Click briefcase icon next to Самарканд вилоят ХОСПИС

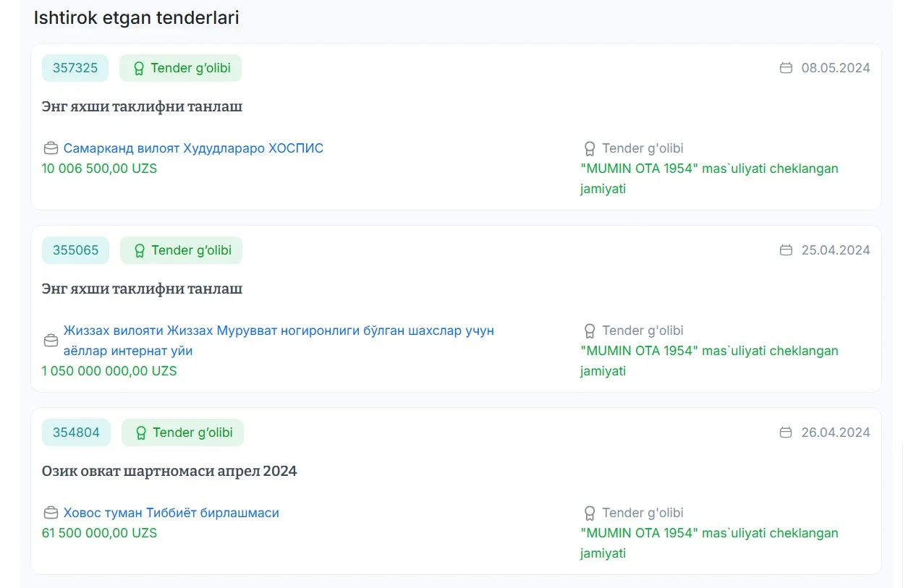(x=51, y=149)
